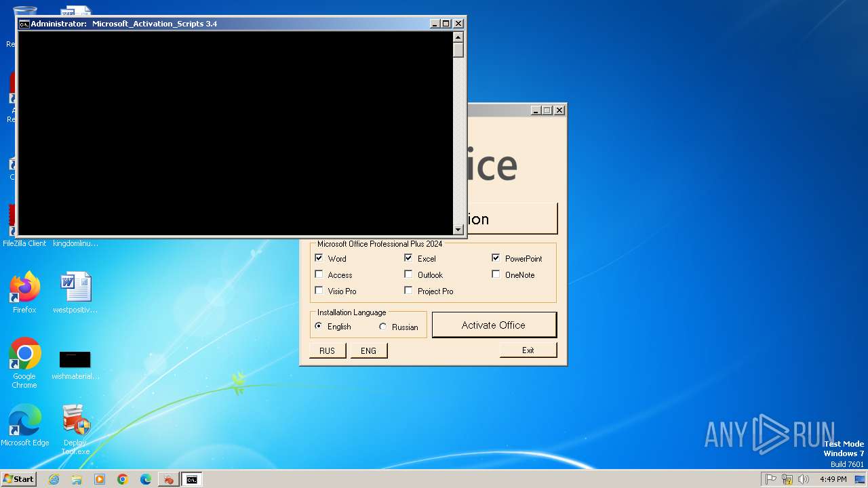The height and width of the screenshot is (488, 868).
Task: Click the RUS interface language button
Action: (328, 350)
